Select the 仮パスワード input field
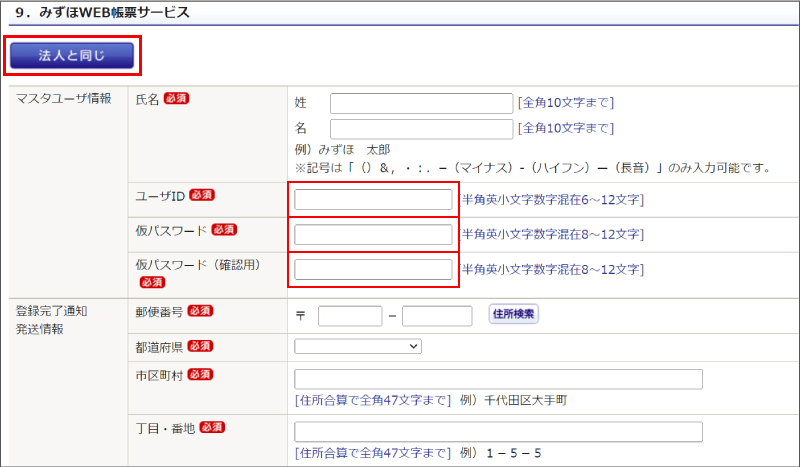The image size is (800, 467). coord(373,234)
